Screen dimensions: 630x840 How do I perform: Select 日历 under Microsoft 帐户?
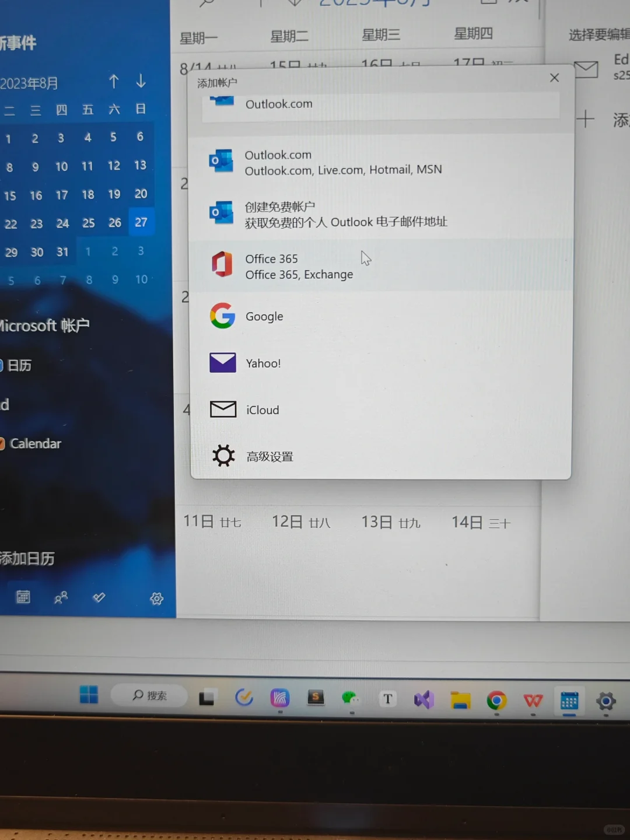point(17,365)
